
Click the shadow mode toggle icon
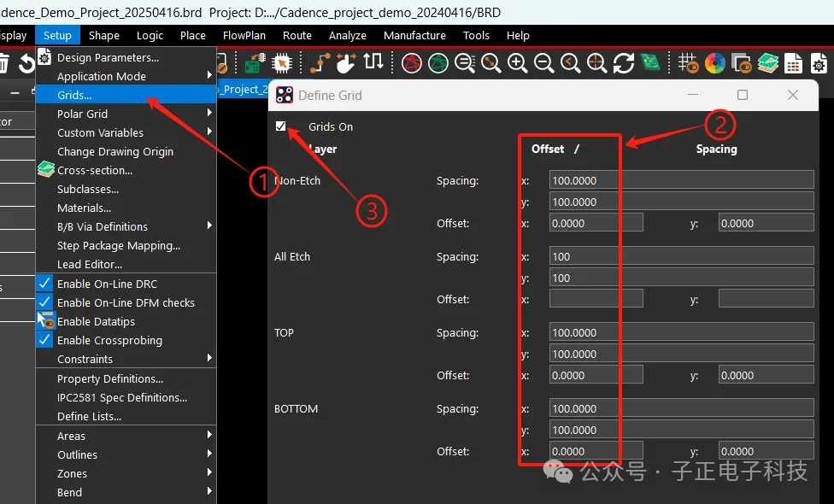click(741, 63)
